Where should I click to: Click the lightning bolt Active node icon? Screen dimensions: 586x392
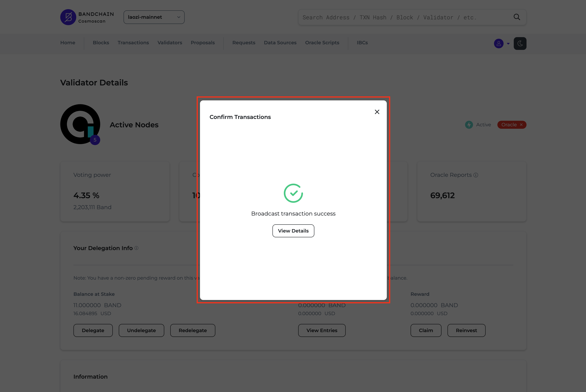pos(470,125)
